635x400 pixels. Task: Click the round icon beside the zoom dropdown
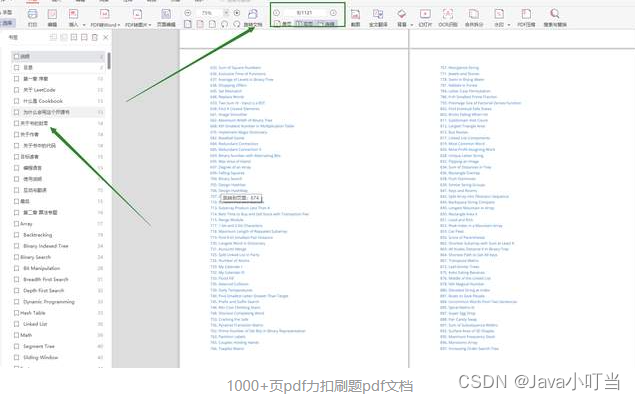coord(237,13)
